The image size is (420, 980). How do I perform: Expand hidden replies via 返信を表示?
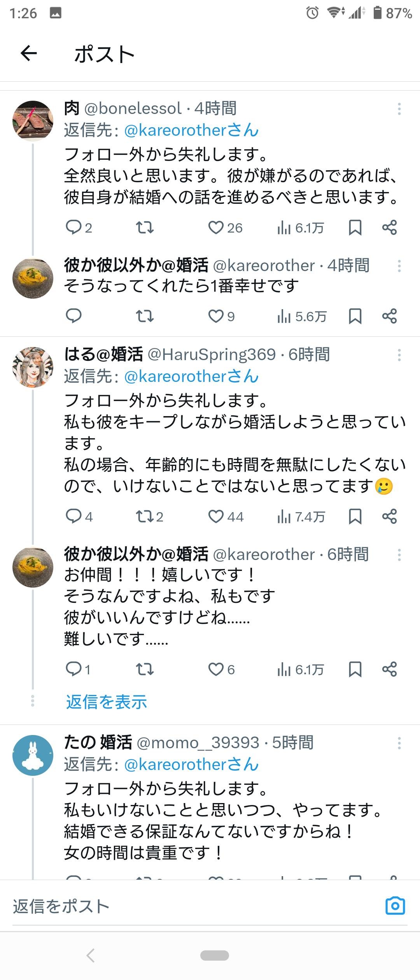(x=106, y=702)
